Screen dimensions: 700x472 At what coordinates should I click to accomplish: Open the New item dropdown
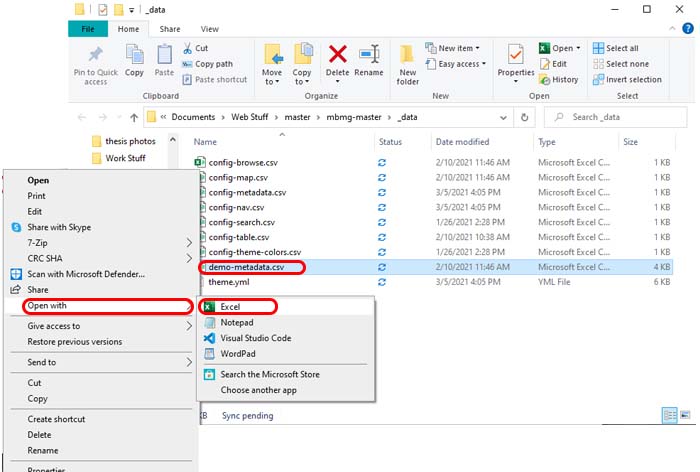coord(458,48)
